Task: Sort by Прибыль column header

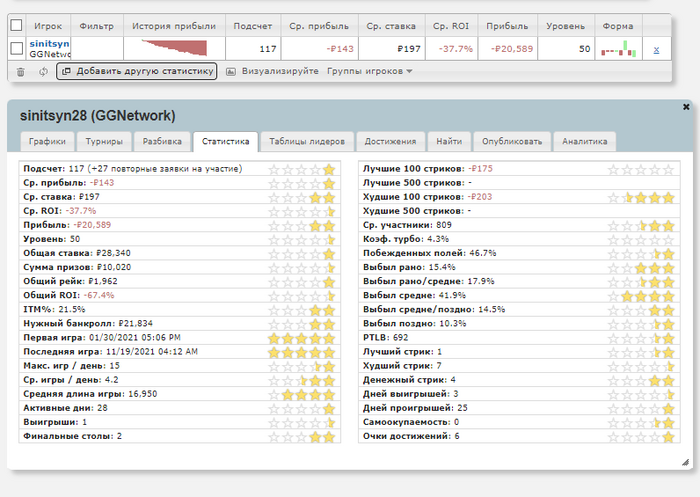Action: pos(507,26)
